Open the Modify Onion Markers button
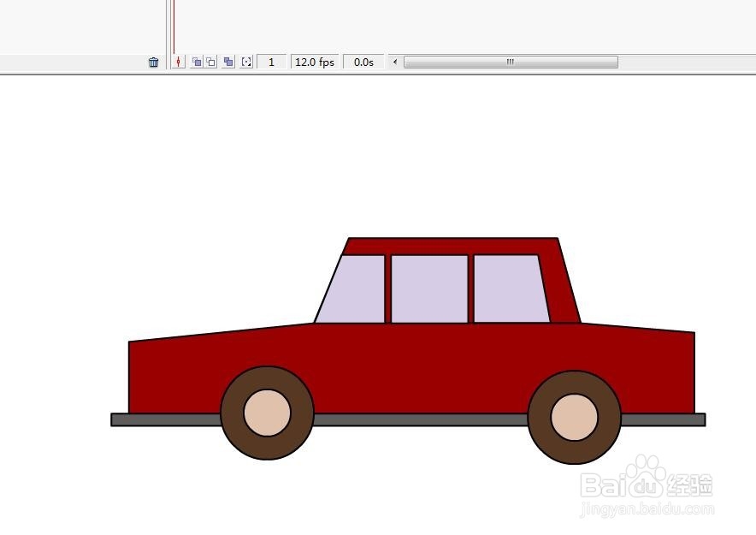This screenshot has height=535, width=756. [x=246, y=62]
